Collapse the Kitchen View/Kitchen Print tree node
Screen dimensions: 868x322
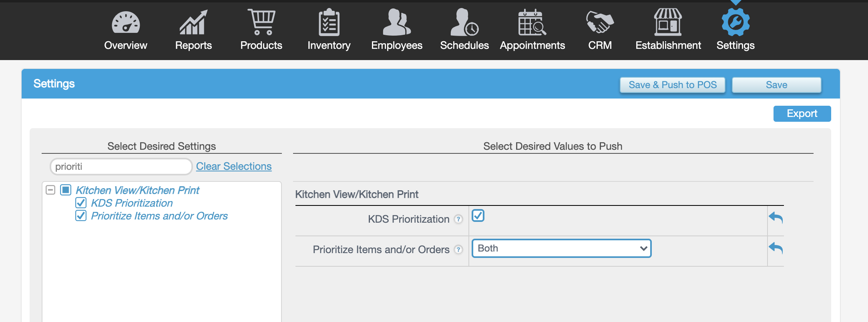50,190
